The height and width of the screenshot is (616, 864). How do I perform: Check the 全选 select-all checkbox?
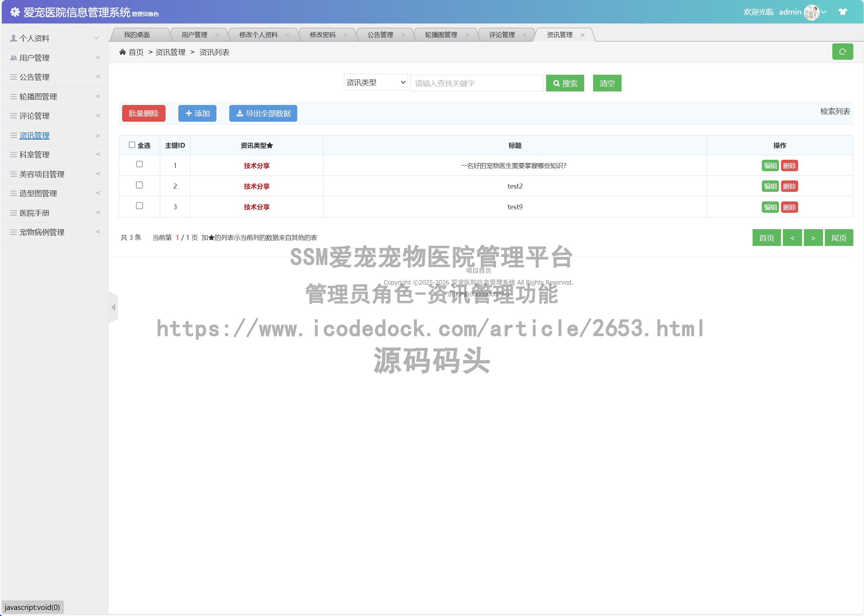(x=132, y=144)
